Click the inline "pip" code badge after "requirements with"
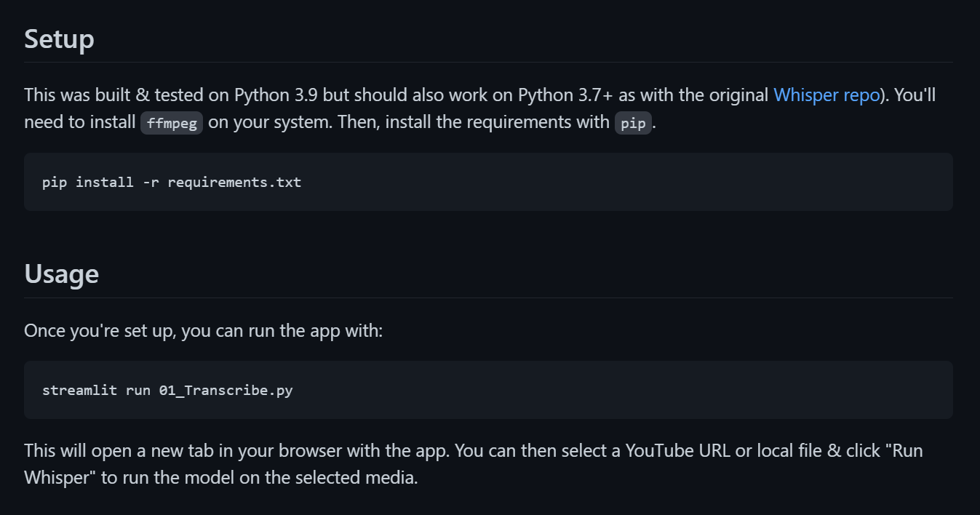The width and height of the screenshot is (980, 515). click(633, 123)
